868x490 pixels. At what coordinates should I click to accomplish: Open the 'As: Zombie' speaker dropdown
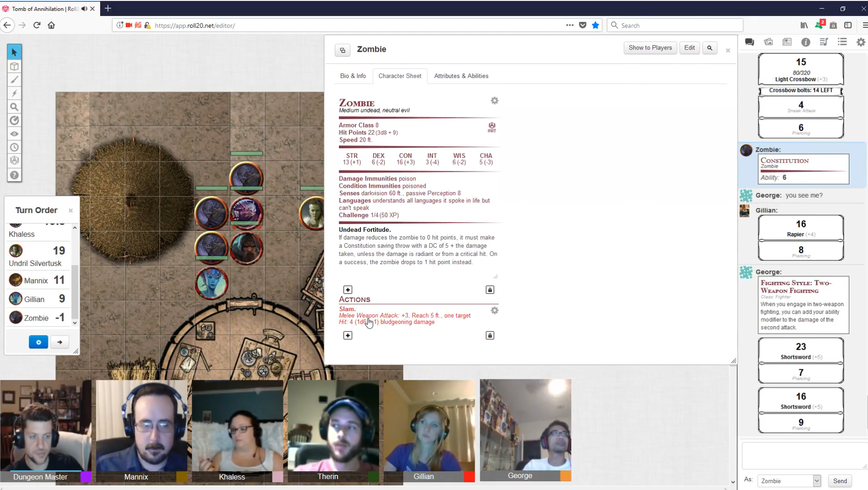[x=817, y=481]
